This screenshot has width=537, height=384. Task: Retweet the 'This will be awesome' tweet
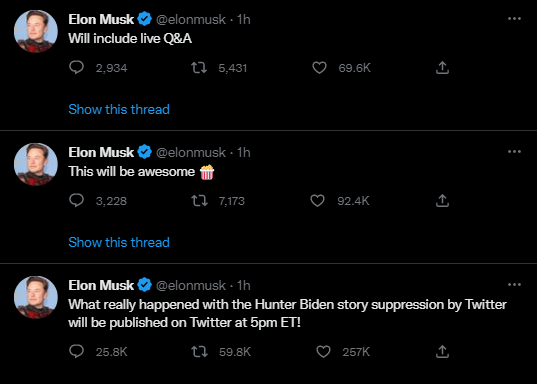[199, 200]
